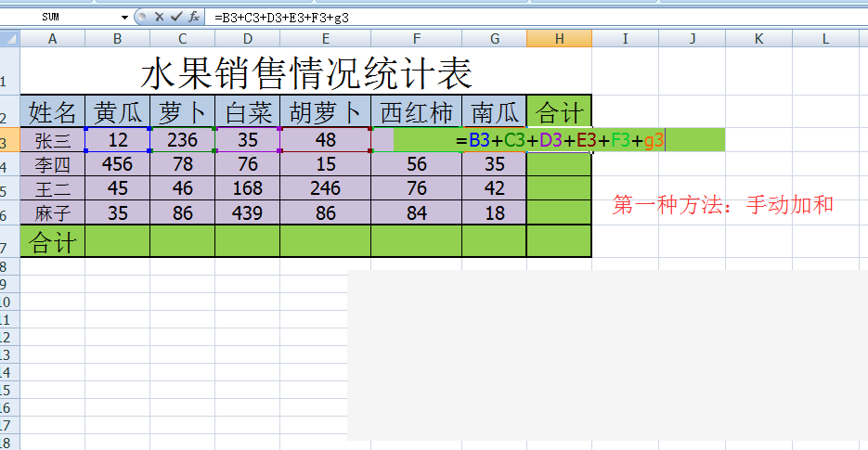Click cell B3 with value 12
The height and width of the screenshot is (450, 868).
[117, 139]
